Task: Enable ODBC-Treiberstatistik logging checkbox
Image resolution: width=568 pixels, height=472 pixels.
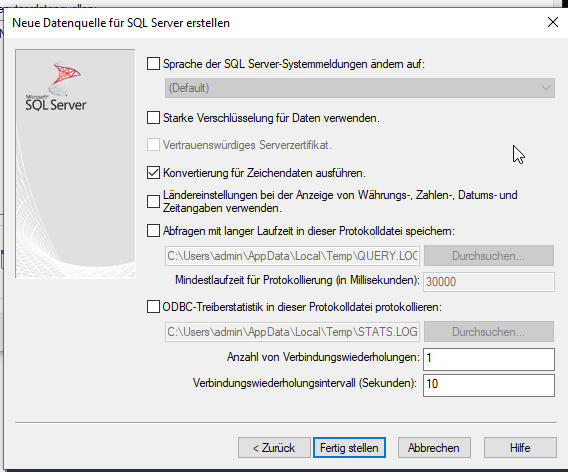Action: pyautogui.click(x=153, y=307)
